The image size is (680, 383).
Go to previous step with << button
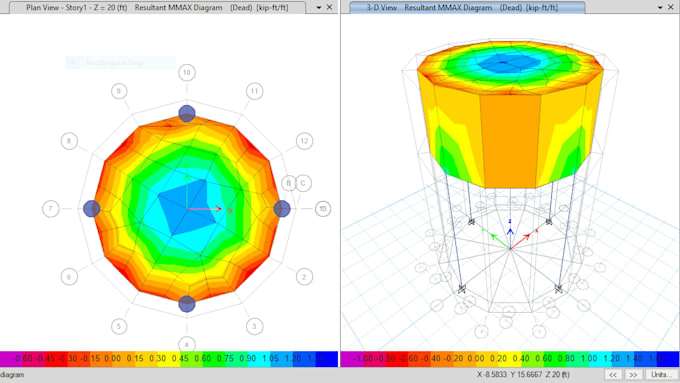[613, 374]
